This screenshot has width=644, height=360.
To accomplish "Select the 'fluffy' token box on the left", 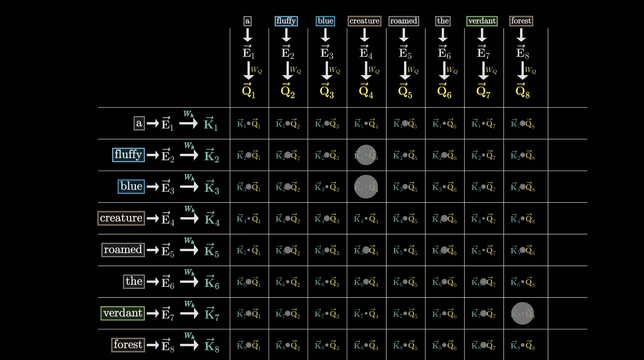I will pyautogui.click(x=128, y=155).
